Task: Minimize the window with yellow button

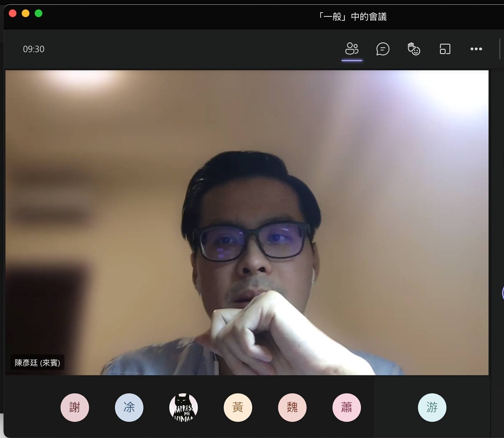Action: pyautogui.click(x=25, y=13)
